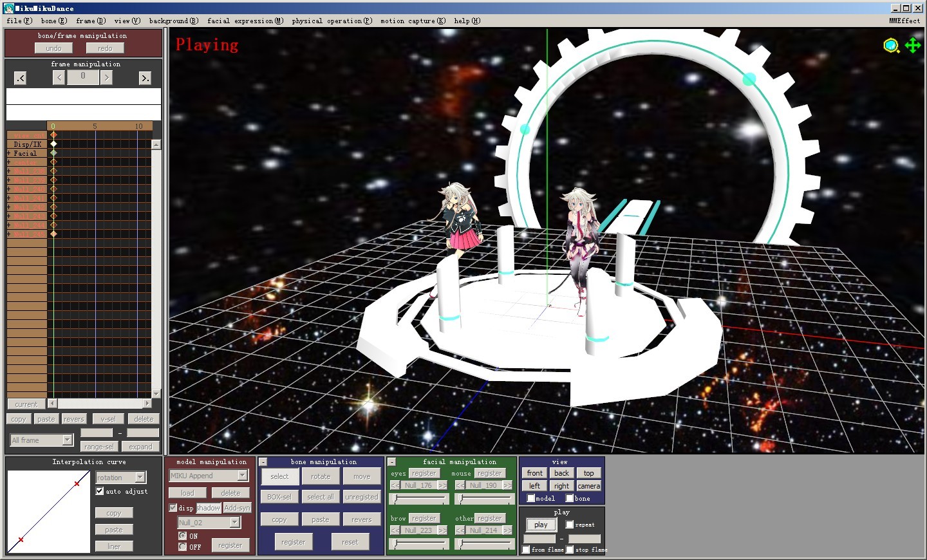The image size is (927, 560).
Task: Expand the Null_241 timeline row
Action: click(x=9, y=198)
